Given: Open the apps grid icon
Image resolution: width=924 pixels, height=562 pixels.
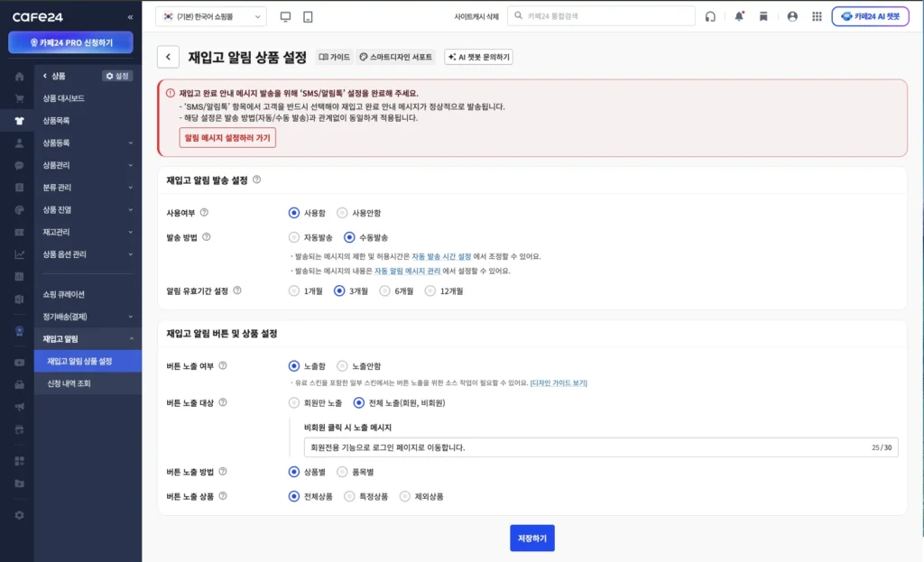Looking at the screenshot, I should pos(817,15).
